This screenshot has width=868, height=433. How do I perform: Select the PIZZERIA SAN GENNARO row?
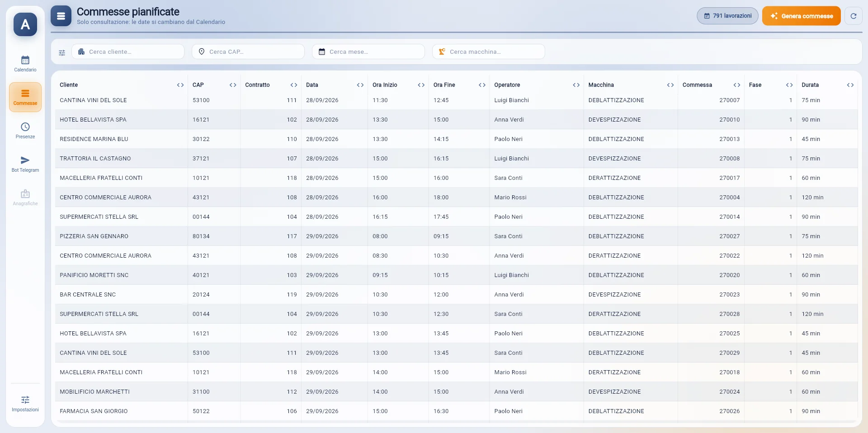pos(456,236)
